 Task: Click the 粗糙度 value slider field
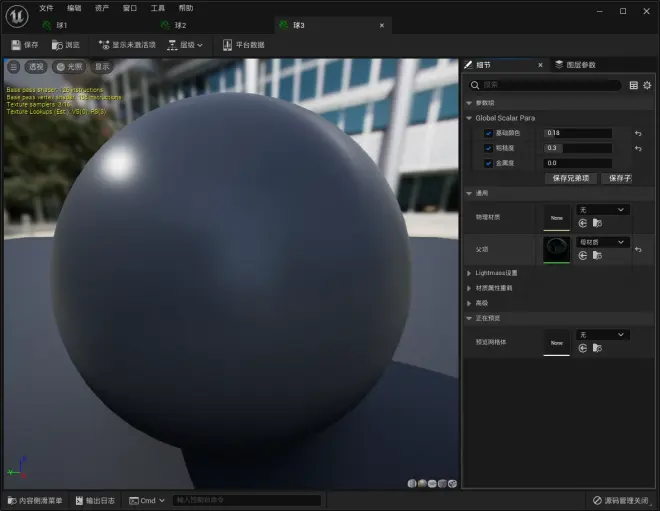577,148
